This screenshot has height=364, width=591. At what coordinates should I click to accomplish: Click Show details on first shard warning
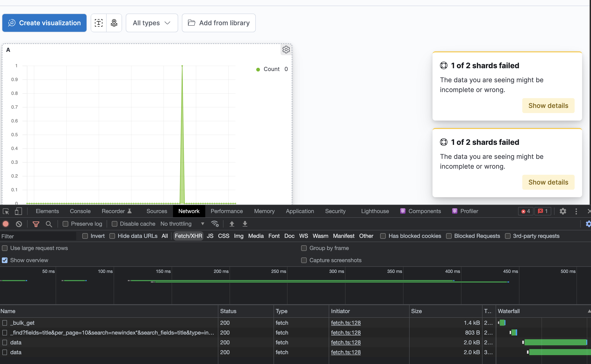[548, 106]
